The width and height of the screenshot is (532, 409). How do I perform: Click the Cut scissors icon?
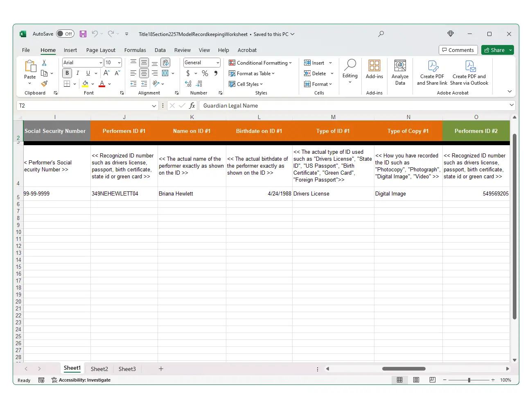[x=44, y=63]
